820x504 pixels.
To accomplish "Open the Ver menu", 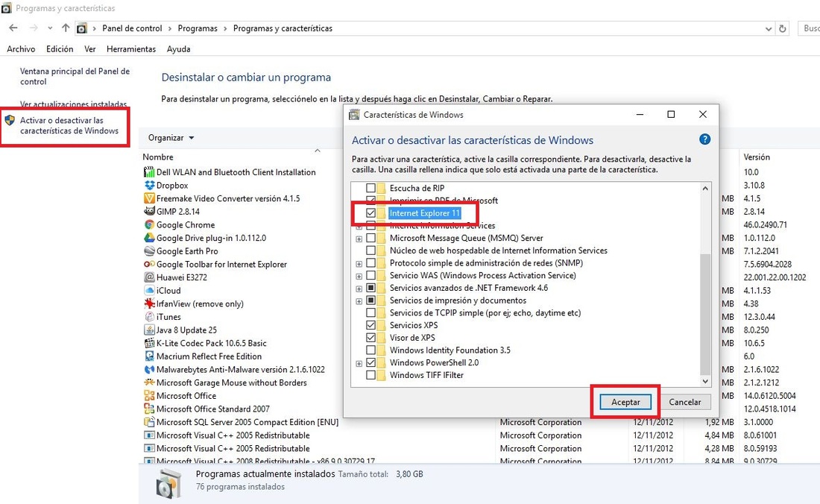I will click(x=90, y=49).
